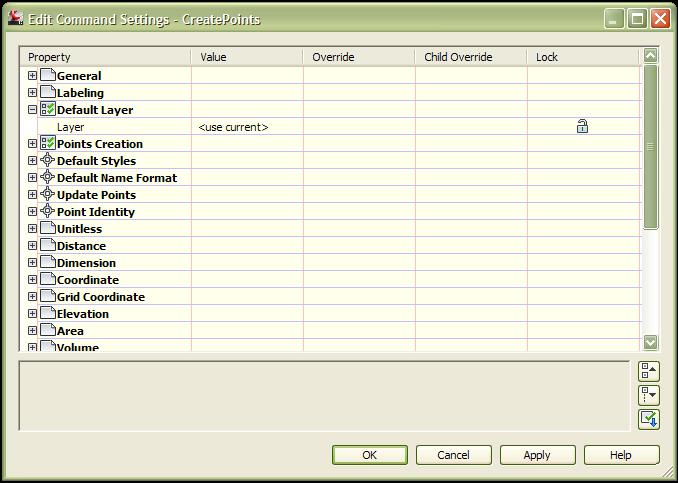Click the Child Override column header

tap(471, 57)
